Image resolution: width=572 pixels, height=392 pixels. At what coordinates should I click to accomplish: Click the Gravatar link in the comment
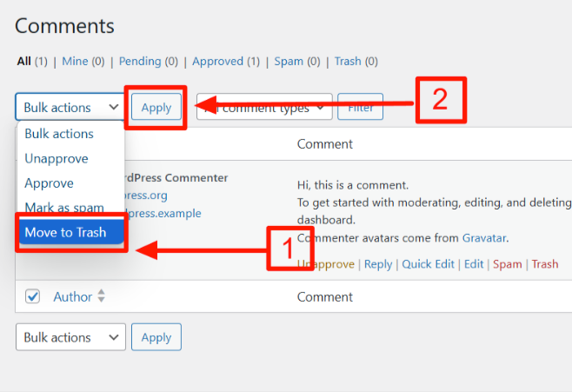(484, 238)
